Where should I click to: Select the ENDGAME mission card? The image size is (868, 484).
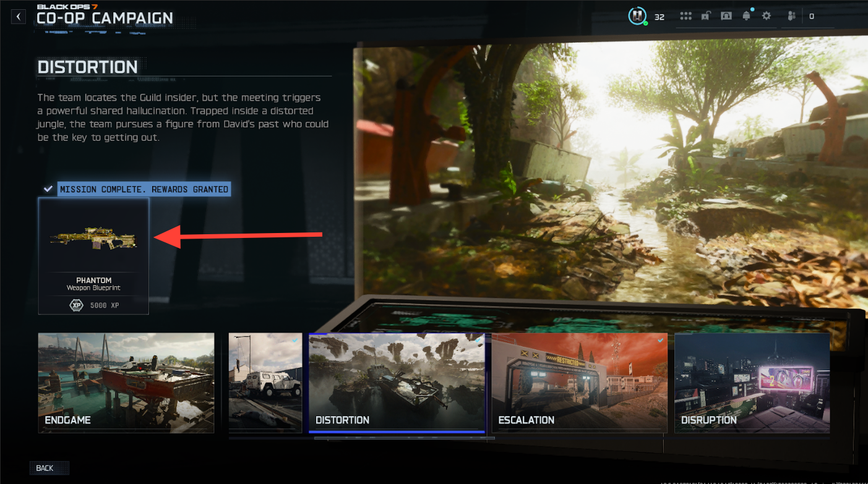click(x=126, y=383)
